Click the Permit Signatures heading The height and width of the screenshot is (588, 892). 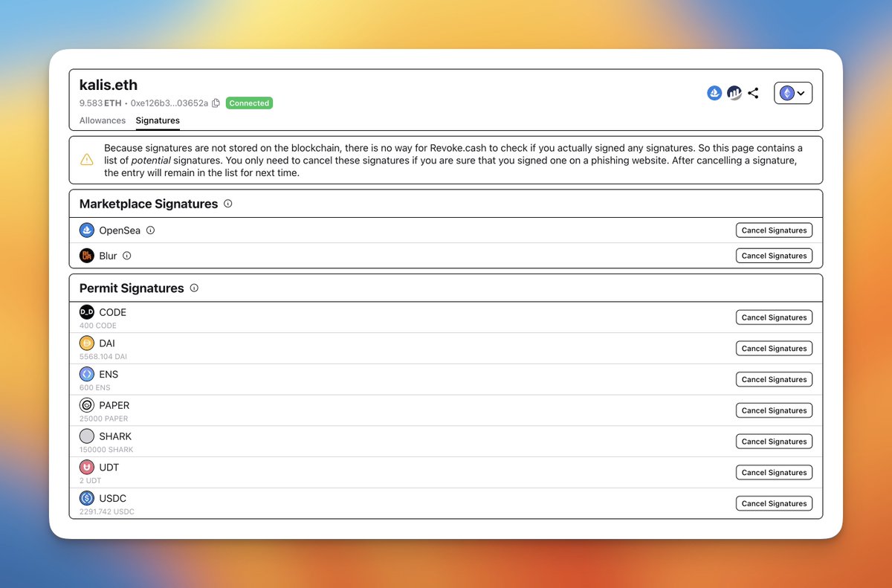(x=132, y=288)
